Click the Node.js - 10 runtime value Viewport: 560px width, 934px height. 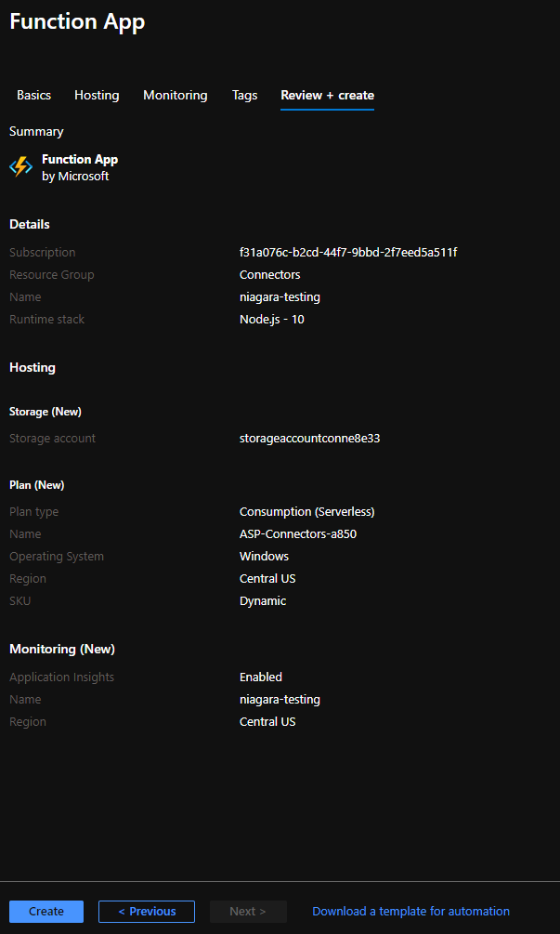point(272,319)
